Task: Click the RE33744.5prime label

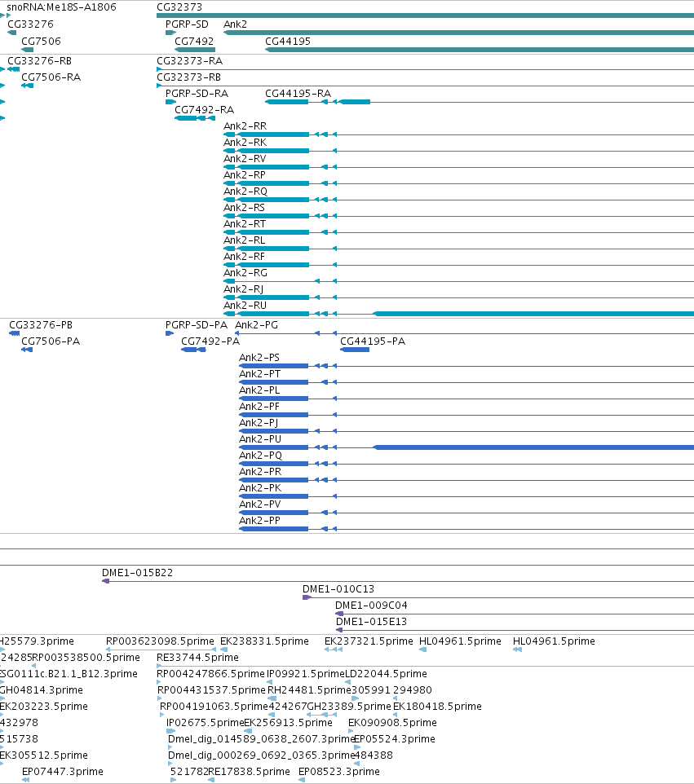Action: 197,658
